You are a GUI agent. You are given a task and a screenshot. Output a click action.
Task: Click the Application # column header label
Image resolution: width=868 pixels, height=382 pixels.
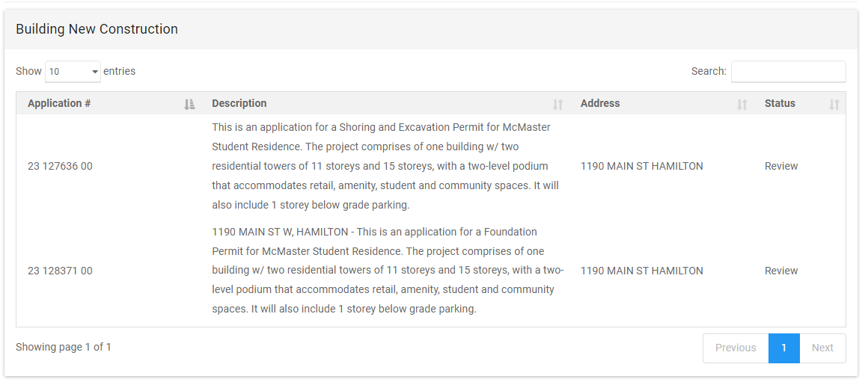point(59,104)
